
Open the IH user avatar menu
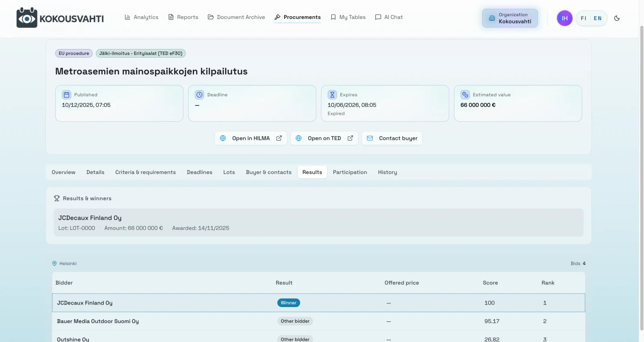(x=565, y=18)
